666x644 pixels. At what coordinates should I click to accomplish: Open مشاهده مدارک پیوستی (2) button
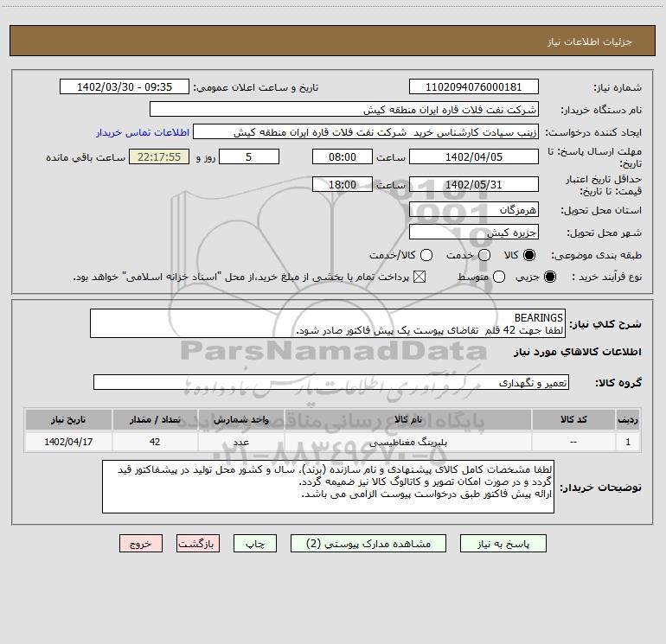pos(368,544)
